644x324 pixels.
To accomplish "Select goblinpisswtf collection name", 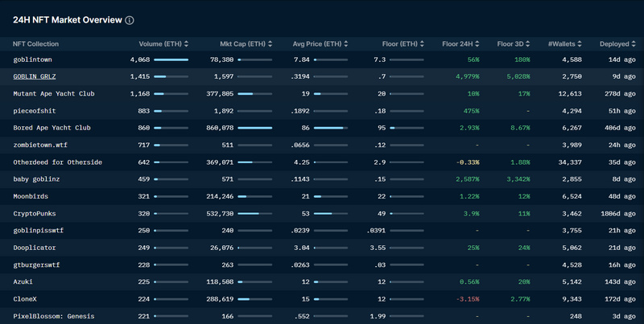I will (38, 231).
